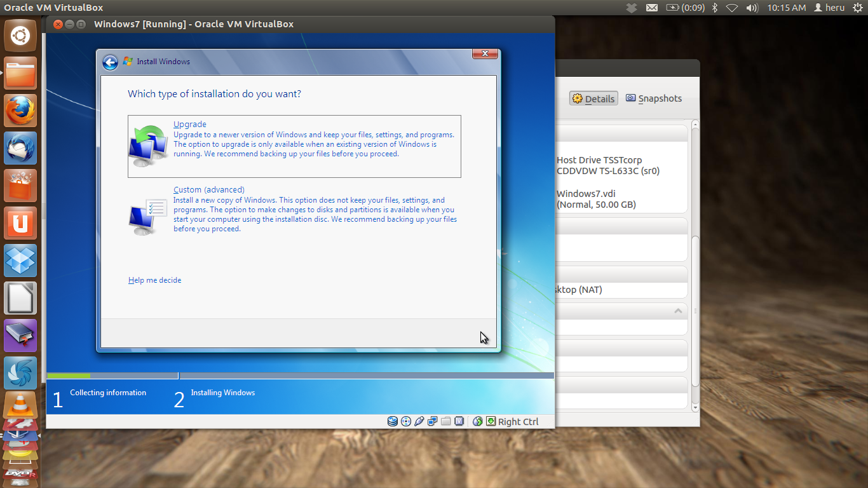The image size is (868, 488).
Task: Click the network adapters status icon
Action: coord(433,421)
